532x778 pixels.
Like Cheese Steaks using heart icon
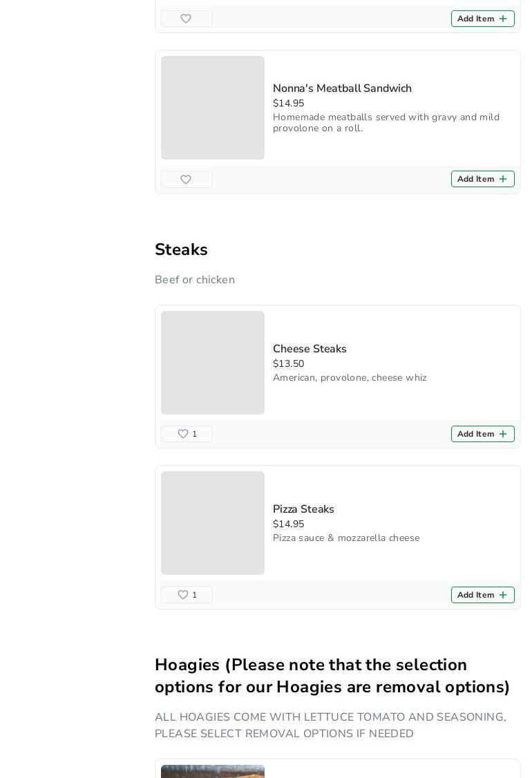[183, 434]
